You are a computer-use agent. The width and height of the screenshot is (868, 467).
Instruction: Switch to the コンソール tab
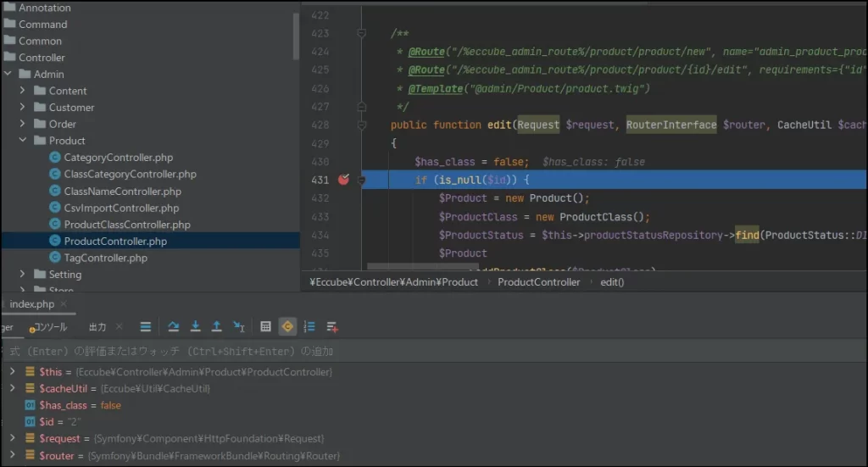coord(49,327)
